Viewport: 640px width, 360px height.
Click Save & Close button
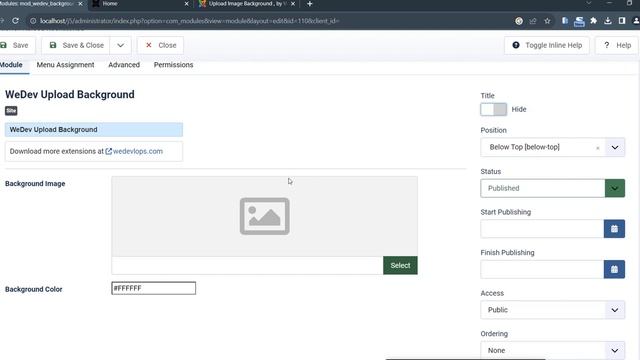[x=76, y=45]
